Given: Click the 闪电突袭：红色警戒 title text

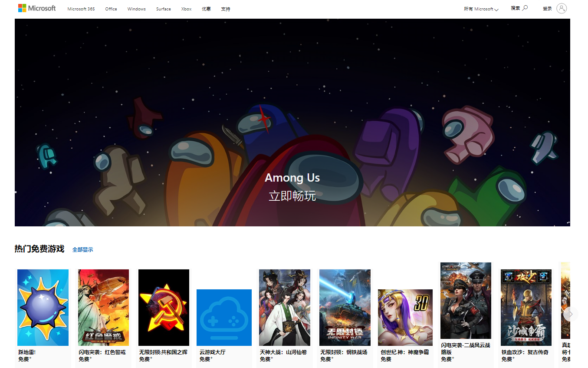Looking at the screenshot, I should point(102,352).
